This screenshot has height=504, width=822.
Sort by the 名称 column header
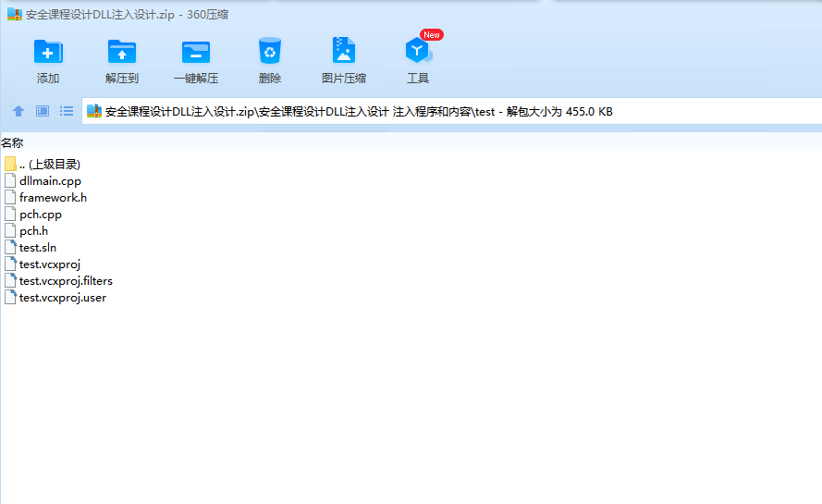click(x=12, y=142)
